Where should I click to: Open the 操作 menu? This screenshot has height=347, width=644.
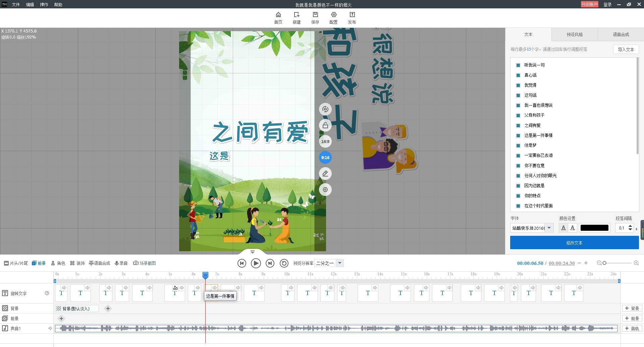click(x=44, y=5)
